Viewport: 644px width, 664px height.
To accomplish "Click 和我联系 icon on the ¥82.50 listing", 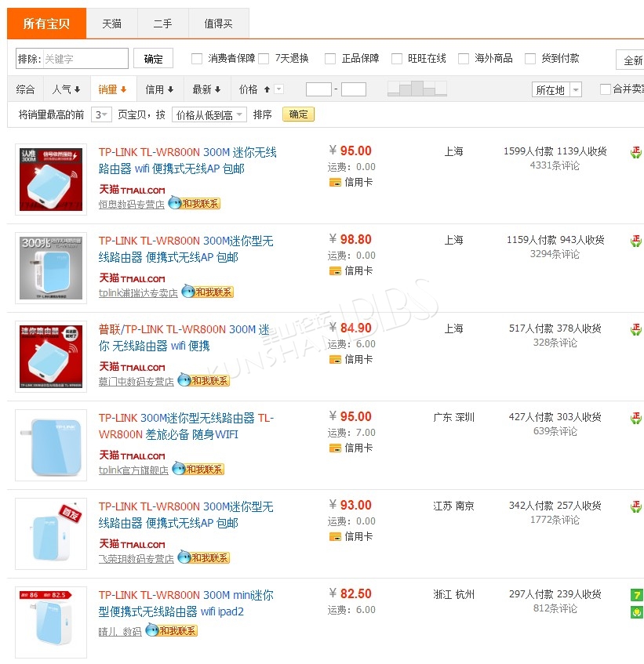I will (171, 630).
